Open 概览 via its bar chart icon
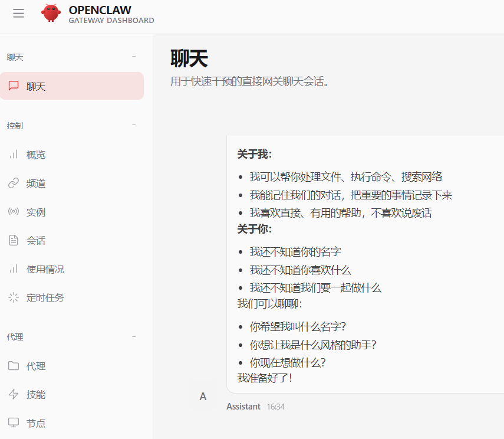504x439 pixels. (x=13, y=155)
